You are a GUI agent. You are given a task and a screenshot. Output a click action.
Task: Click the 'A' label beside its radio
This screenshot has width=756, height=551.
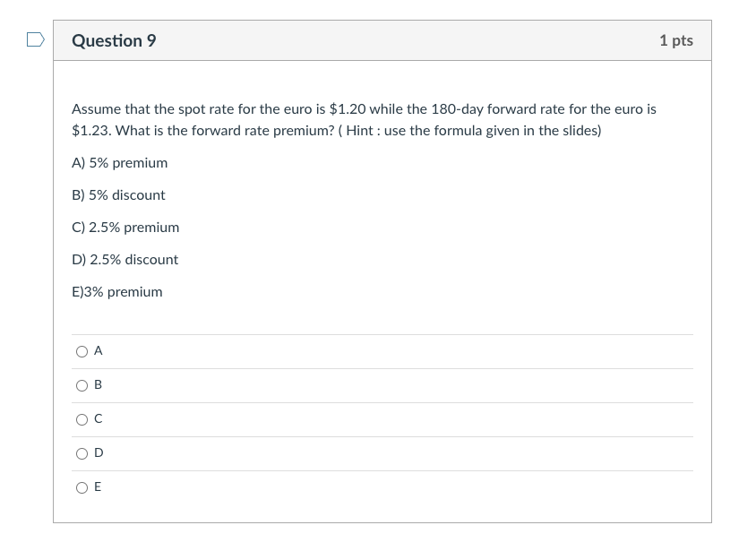click(99, 351)
